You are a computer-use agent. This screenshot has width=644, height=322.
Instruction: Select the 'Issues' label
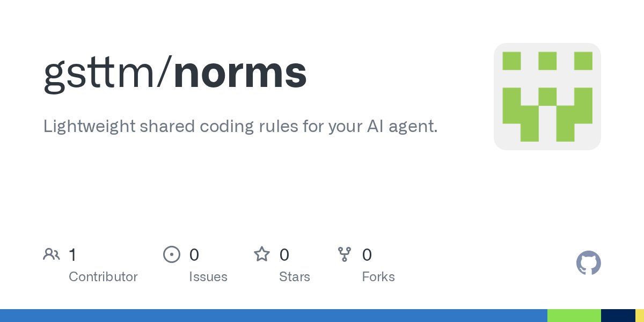point(208,277)
